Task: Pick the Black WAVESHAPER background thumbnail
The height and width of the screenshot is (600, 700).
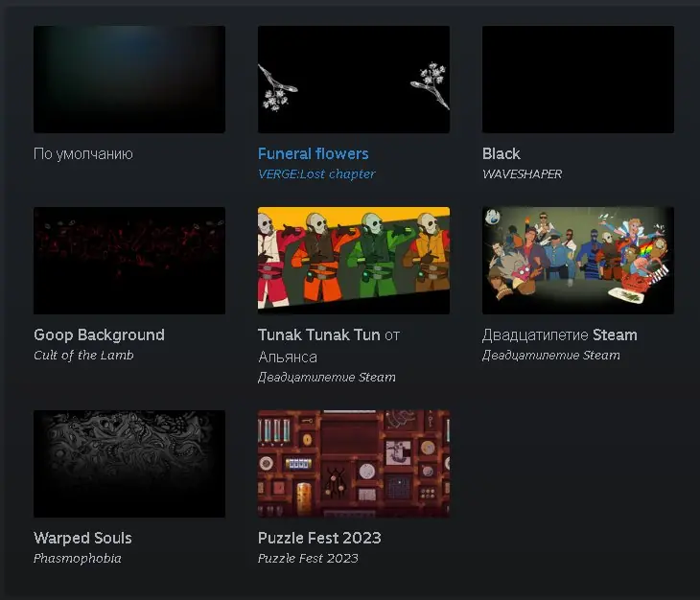Action: pyautogui.click(x=578, y=80)
